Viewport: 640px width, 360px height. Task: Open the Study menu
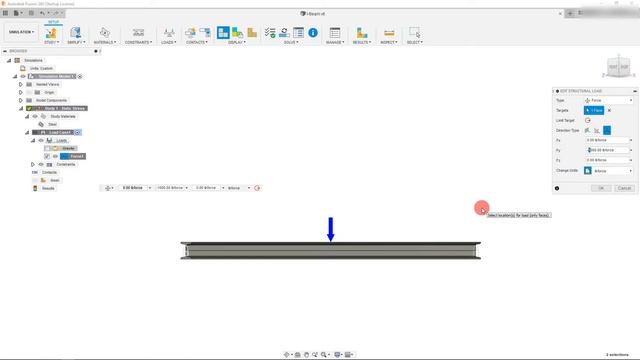[51, 42]
